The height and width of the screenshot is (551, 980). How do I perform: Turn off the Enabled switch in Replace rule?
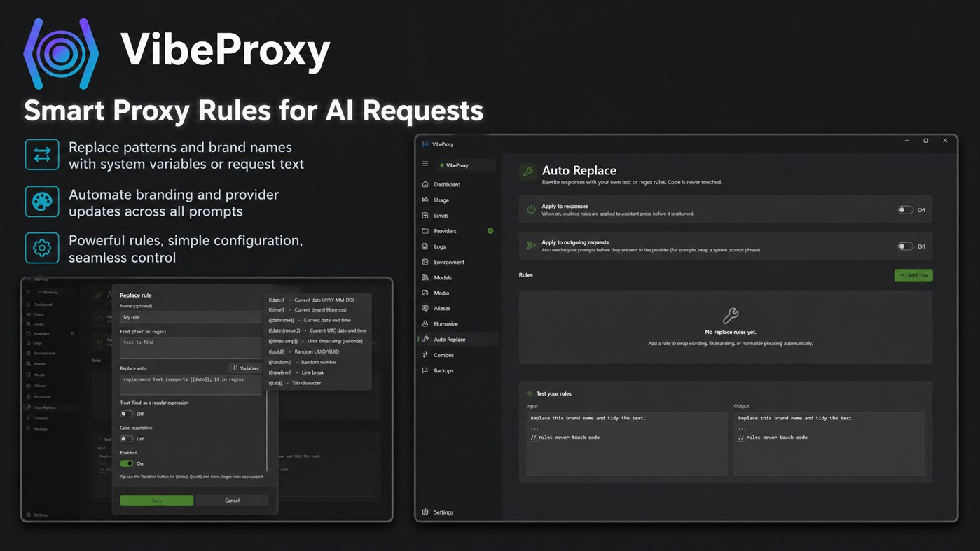(126, 463)
